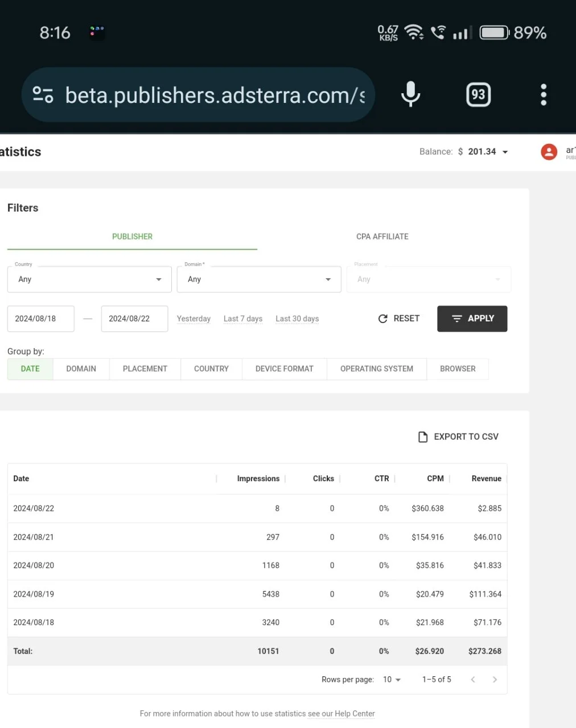
Task: Group statistics by Date
Action: 30,369
